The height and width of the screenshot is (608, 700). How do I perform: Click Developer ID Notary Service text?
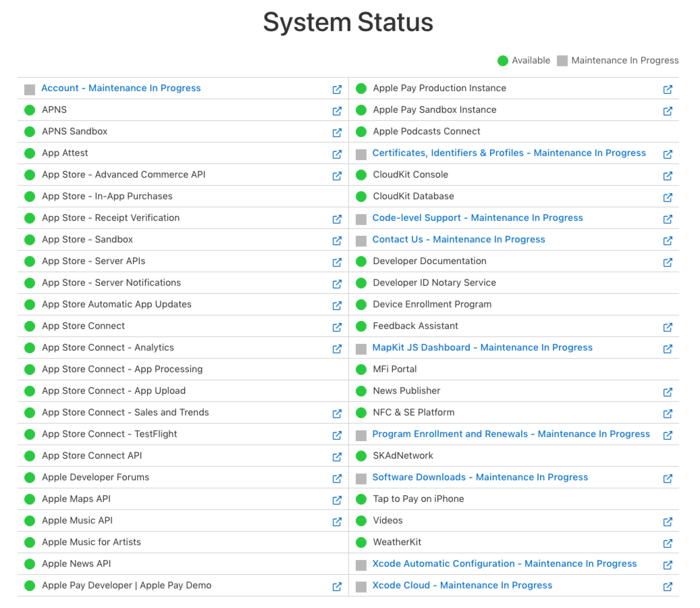(x=434, y=283)
